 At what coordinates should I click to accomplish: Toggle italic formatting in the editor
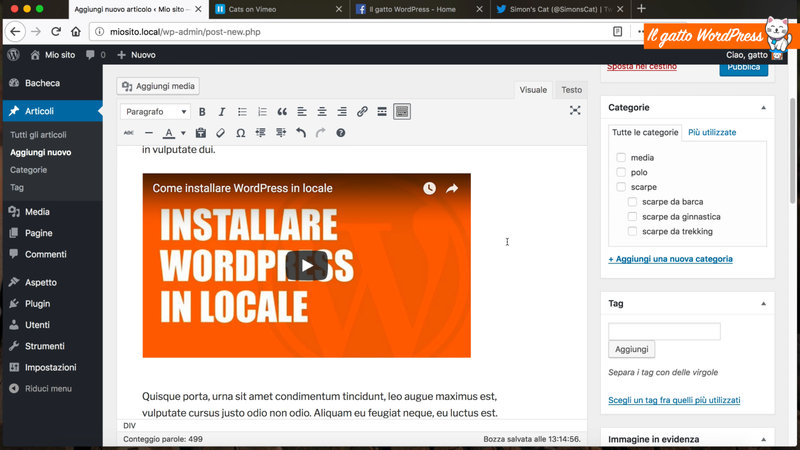[x=222, y=112]
